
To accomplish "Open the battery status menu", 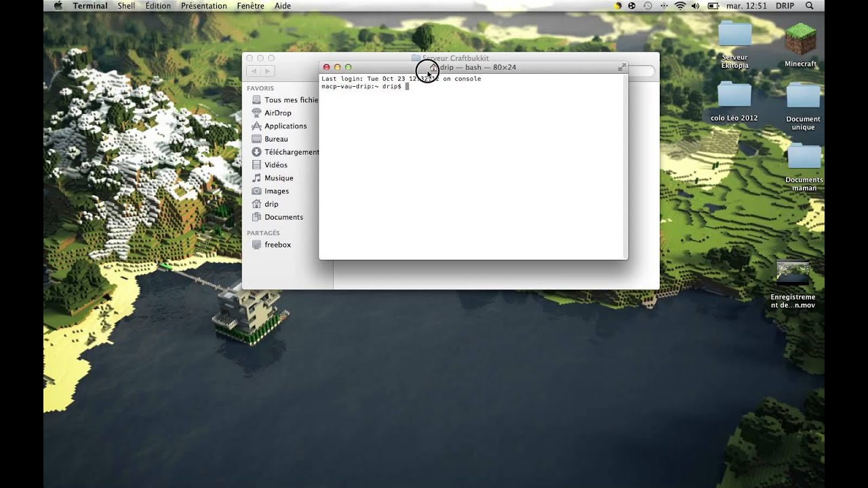I will [713, 5].
